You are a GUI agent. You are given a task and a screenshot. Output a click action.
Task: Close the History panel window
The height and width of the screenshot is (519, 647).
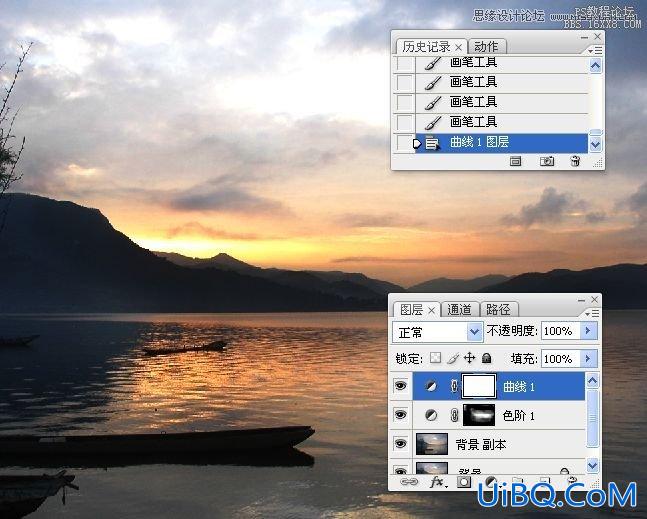point(597,37)
